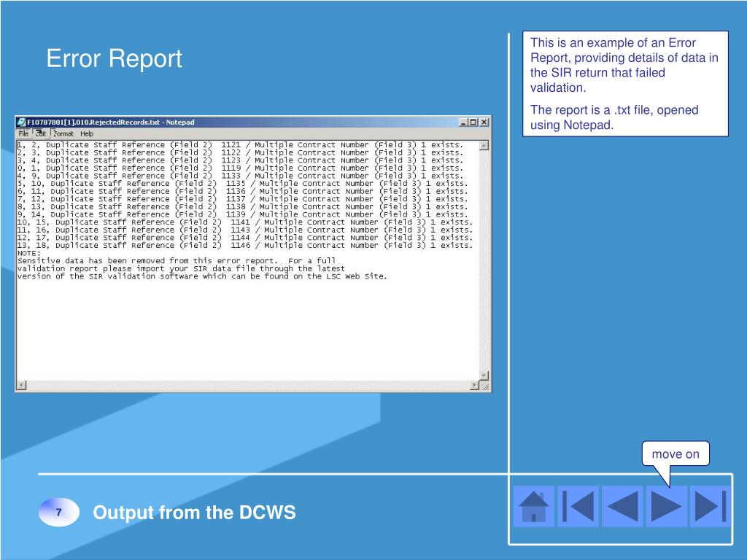Image resolution: width=747 pixels, height=560 pixels.
Task: Click the error line with reference 1122
Action: (x=240, y=152)
